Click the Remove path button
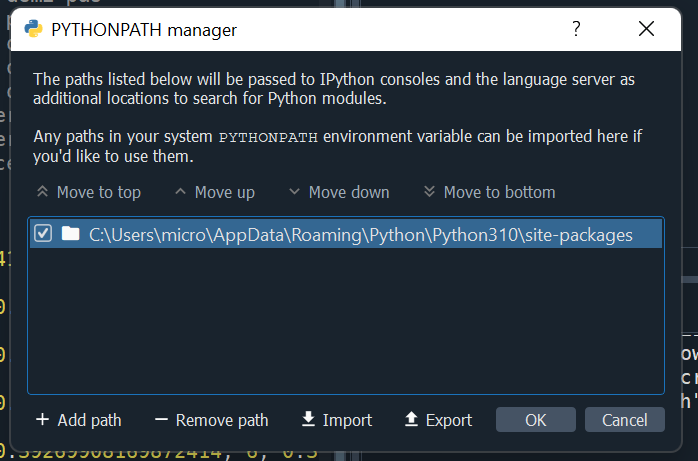The height and width of the screenshot is (461, 698). (211, 420)
